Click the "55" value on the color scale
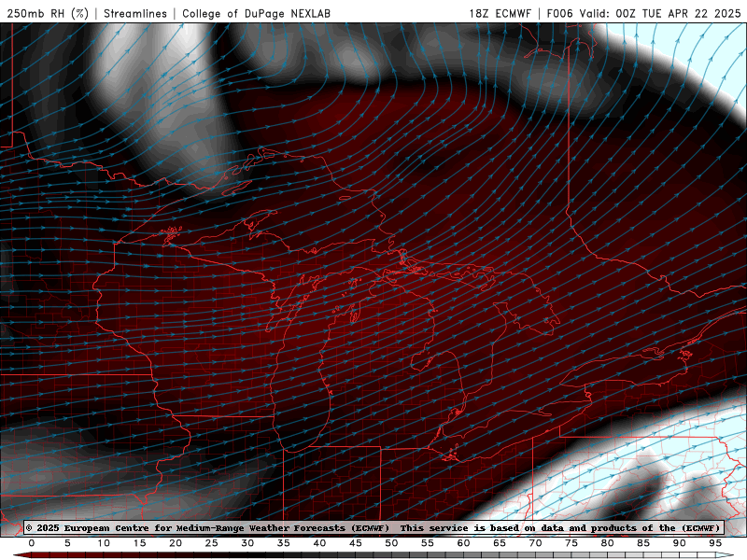Screen dimensions: 747x560 [x=428, y=543]
